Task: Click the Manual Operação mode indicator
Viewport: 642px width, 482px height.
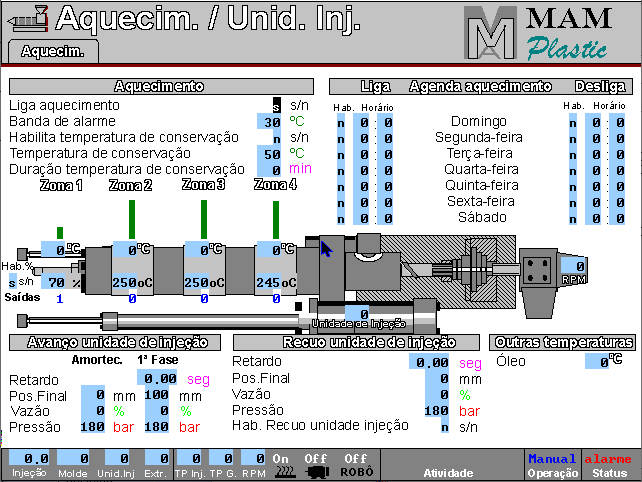Action: click(x=552, y=464)
